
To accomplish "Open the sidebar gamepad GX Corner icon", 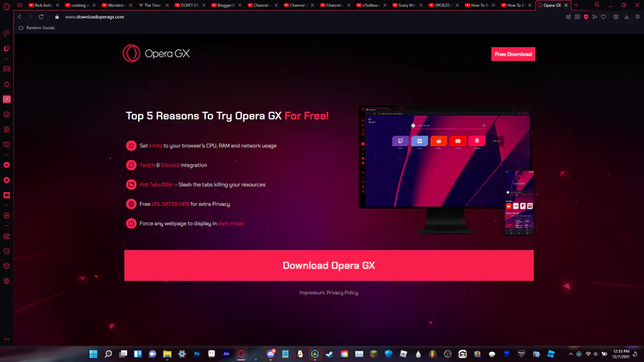I will pos(6,69).
